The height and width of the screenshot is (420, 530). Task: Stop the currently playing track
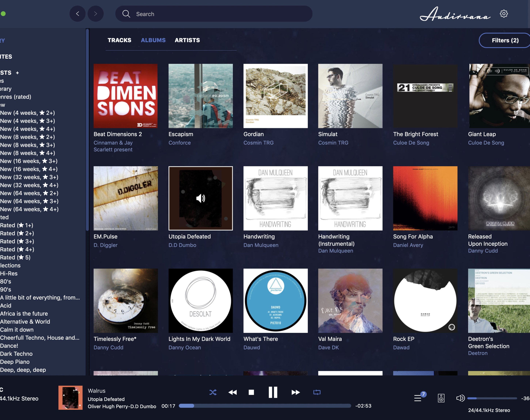[x=251, y=392]
